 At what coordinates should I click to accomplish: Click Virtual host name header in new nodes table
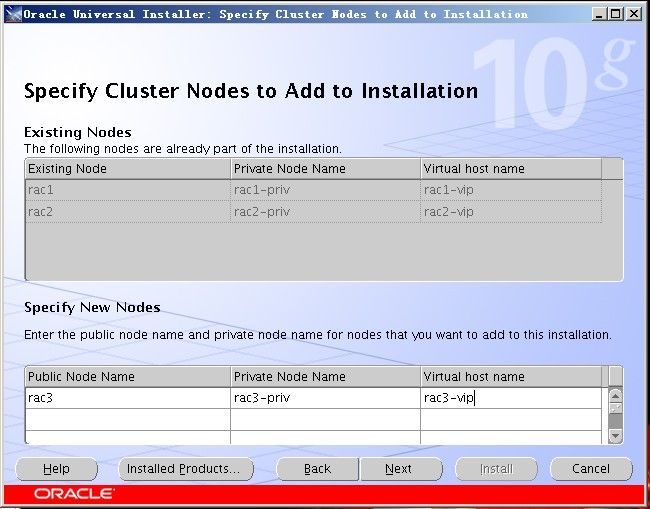click(511, 376)
